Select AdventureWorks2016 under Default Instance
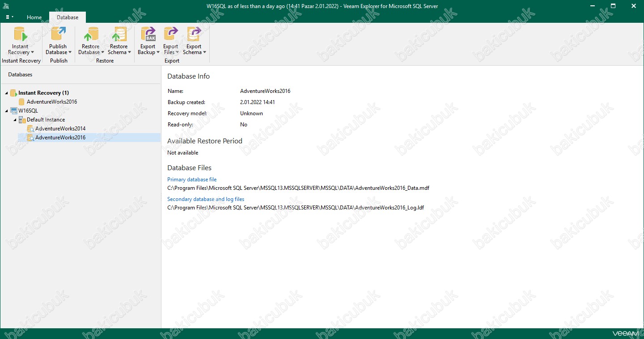 coord(60,138)
